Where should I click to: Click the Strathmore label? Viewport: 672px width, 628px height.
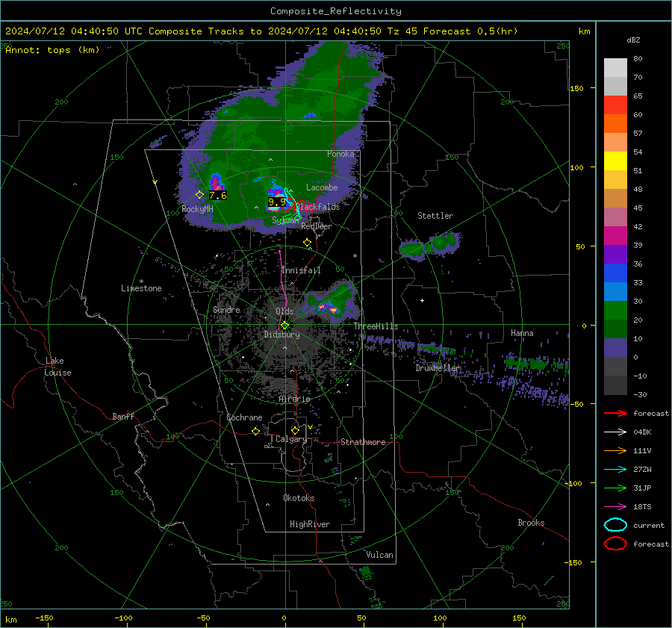[x=363, y=442]
